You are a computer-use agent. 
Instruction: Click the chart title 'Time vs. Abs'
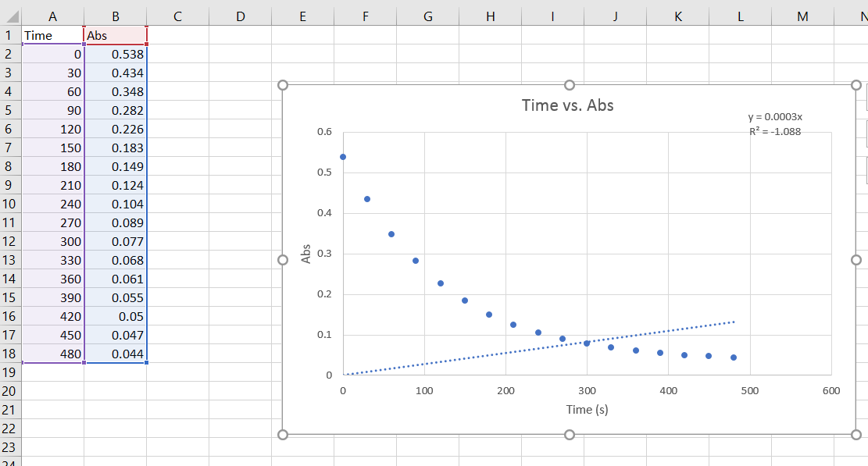(568, 105)
